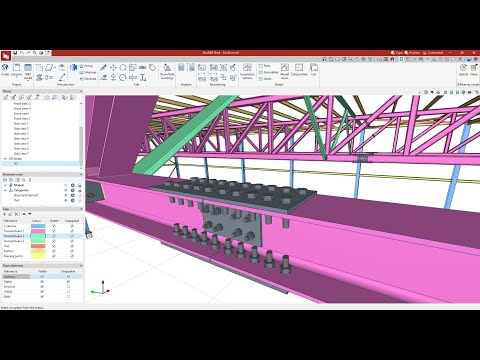
Task: Click the bolted splice plate in the 3D view
Action: [233, 195]
